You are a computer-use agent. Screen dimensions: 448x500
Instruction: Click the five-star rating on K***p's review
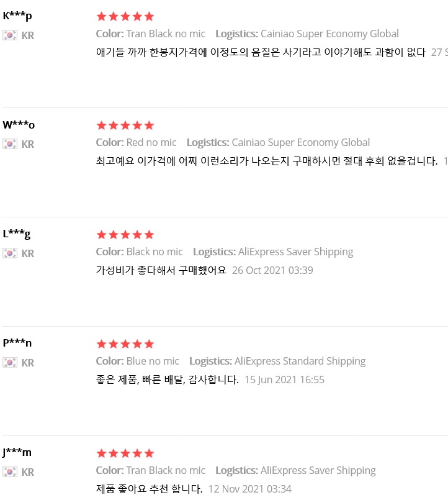coord(125,16)
